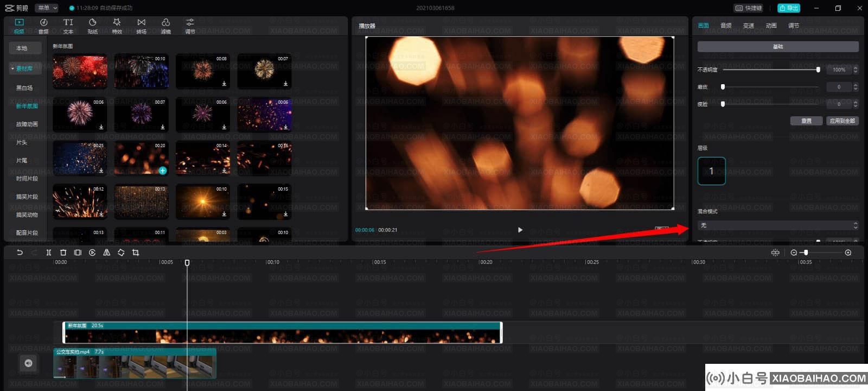The height and width of the screenshot is (391, 868).
Task: Switch to the 变速 speed tab
Action: [x=749, y=26]
